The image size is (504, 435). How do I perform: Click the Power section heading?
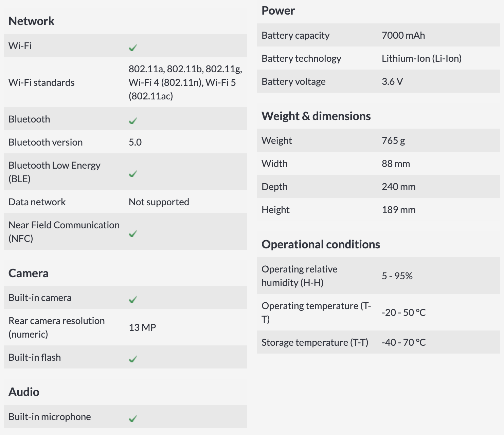(278, 11)
